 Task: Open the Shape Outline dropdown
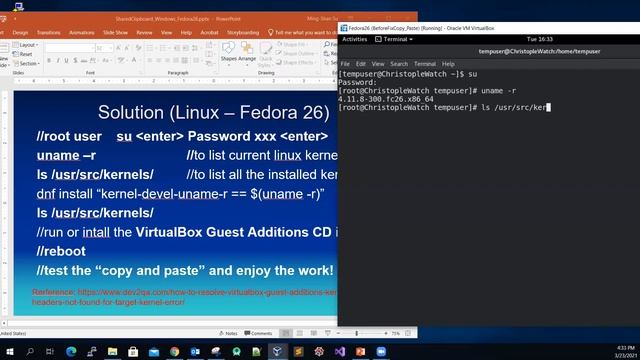(296, 53)
